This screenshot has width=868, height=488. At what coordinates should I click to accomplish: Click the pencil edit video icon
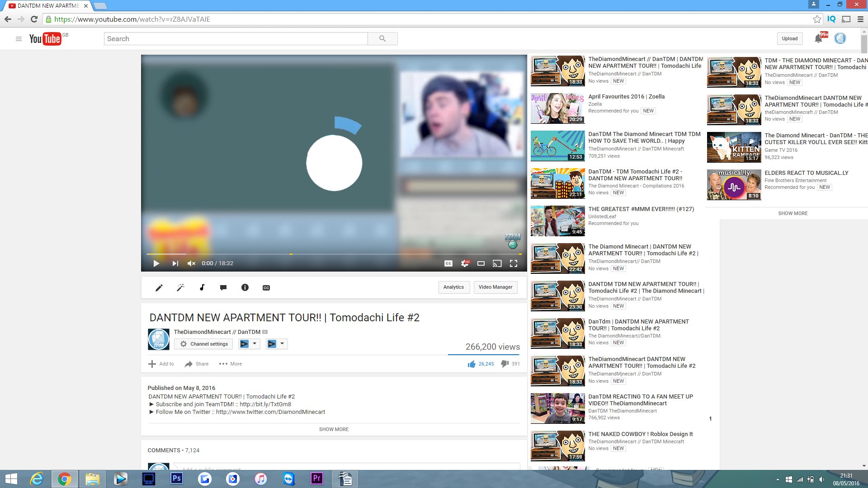(x=159, y=288)
